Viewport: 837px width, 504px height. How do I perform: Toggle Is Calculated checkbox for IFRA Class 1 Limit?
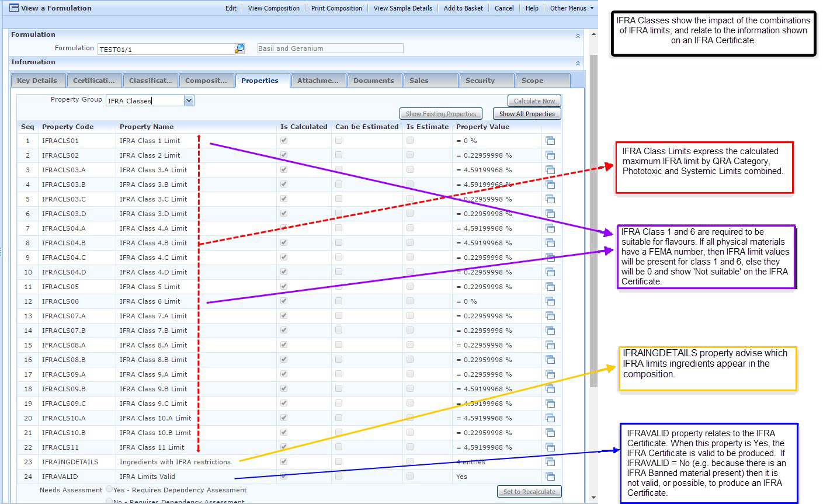click(283, 140)
